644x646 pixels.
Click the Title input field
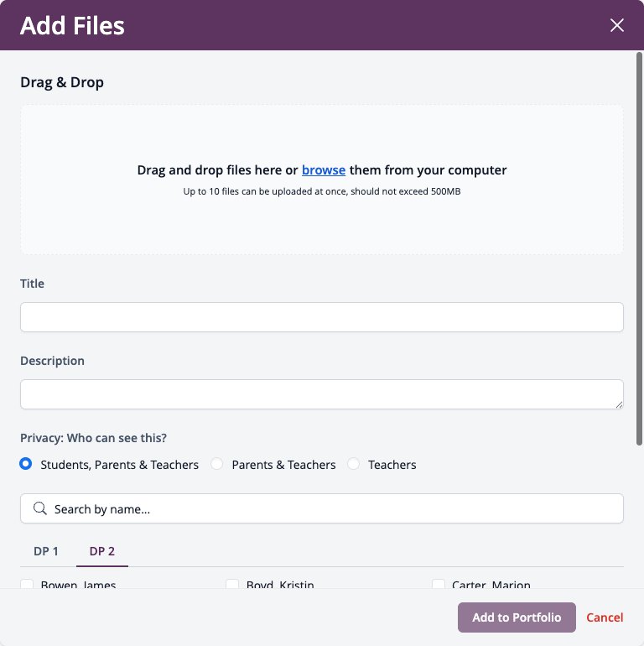point(322,317)
